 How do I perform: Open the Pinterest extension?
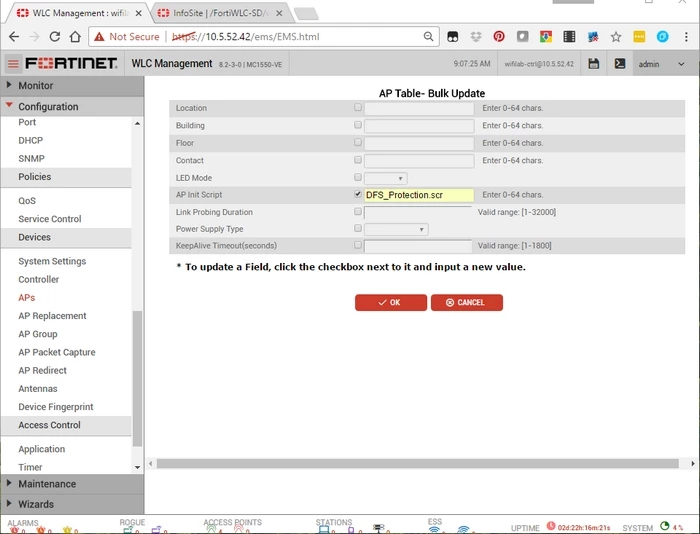point(499,37)
